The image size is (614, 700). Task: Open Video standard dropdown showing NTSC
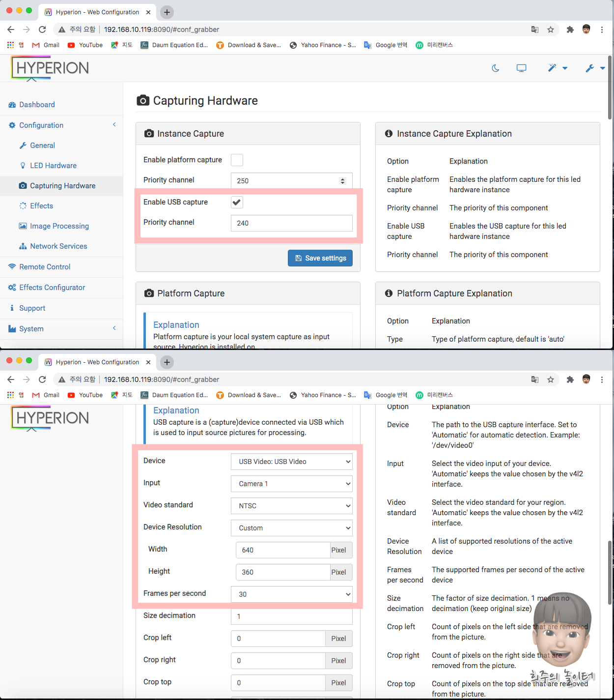291,506
